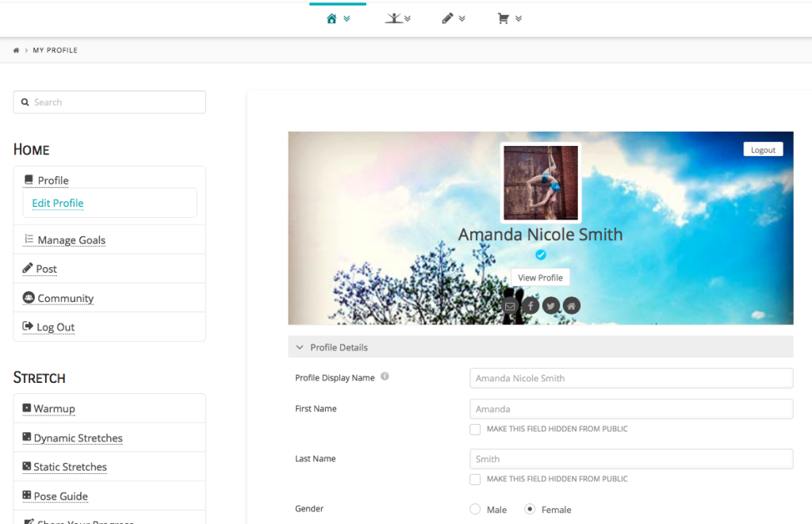Expand the home menu chevron
Image resolution: width=812 pixels, height=524 pixels.
click(x=347, y=19)
